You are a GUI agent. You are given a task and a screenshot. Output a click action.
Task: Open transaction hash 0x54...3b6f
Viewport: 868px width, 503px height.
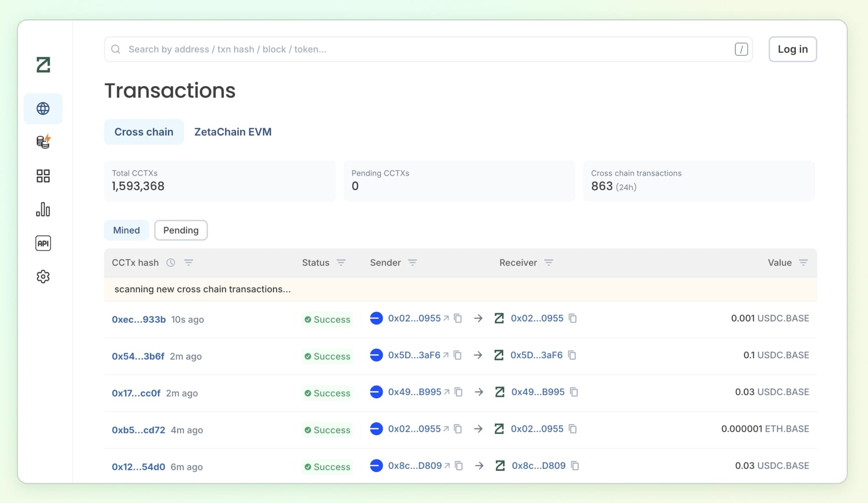(138, 356)
